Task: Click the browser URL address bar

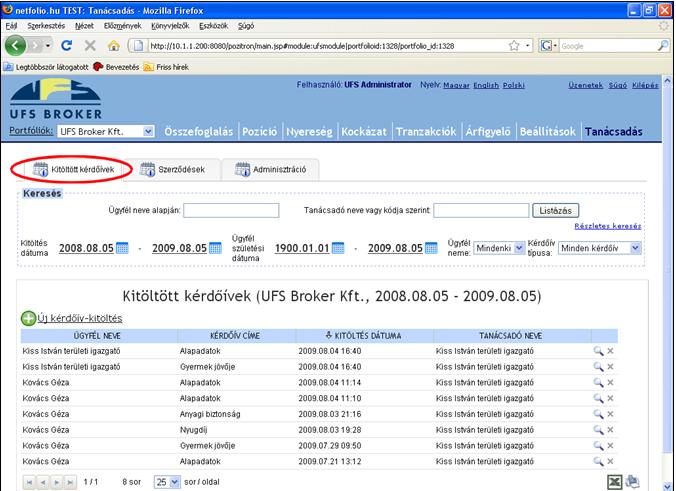Action: (x=326, y=46)
